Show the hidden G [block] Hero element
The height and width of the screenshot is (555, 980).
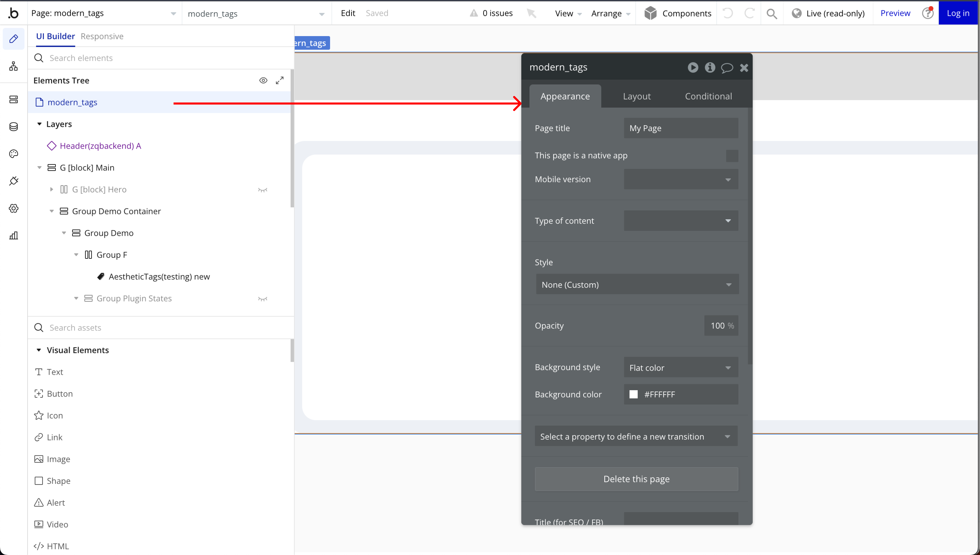262,190
